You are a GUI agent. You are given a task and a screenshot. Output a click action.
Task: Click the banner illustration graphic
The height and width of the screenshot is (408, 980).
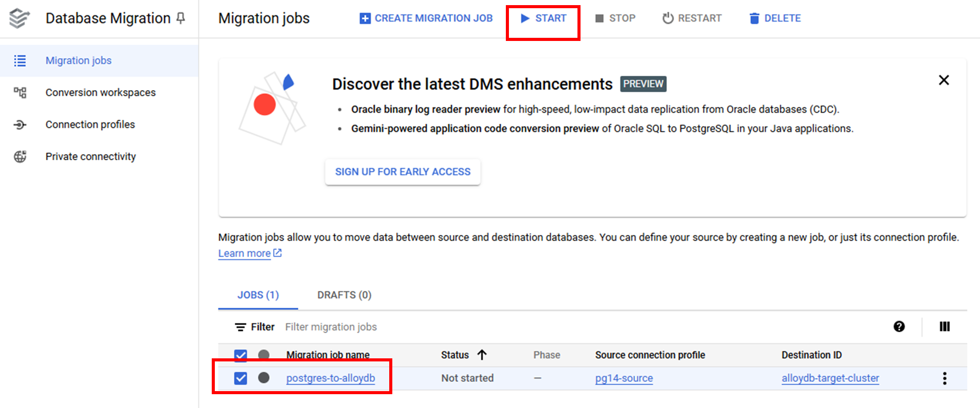272,108
